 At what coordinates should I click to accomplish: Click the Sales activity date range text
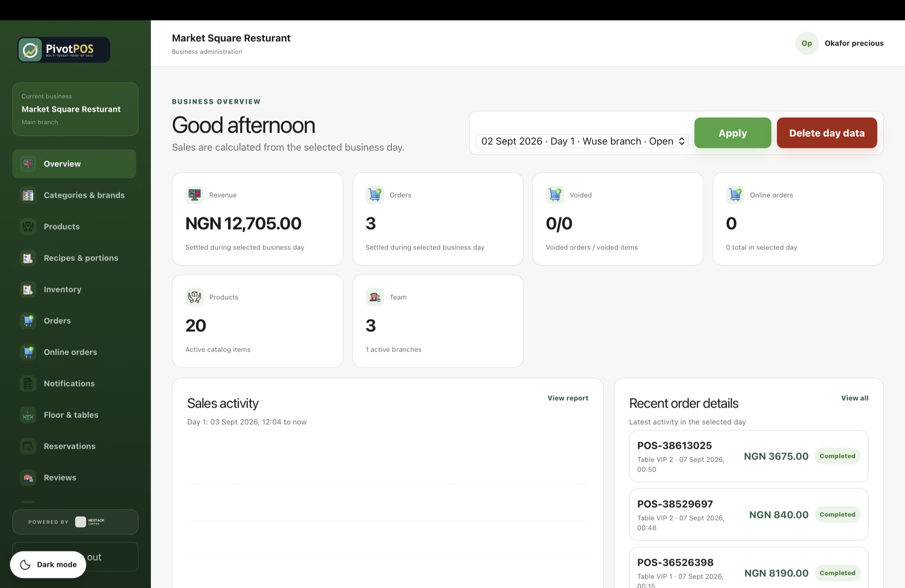click(x=247, y=422)
